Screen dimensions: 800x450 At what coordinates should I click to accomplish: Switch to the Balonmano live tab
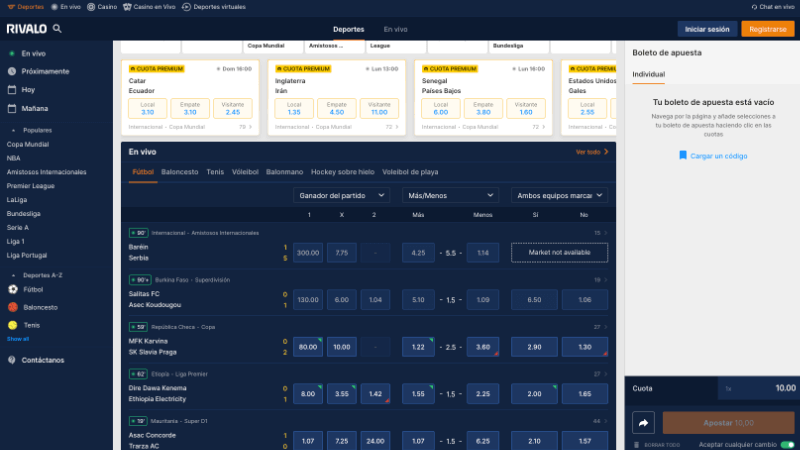(285, 172)
